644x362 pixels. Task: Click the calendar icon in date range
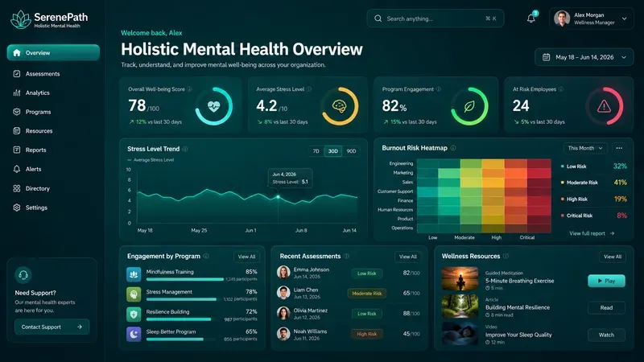(x=547, y=57)
